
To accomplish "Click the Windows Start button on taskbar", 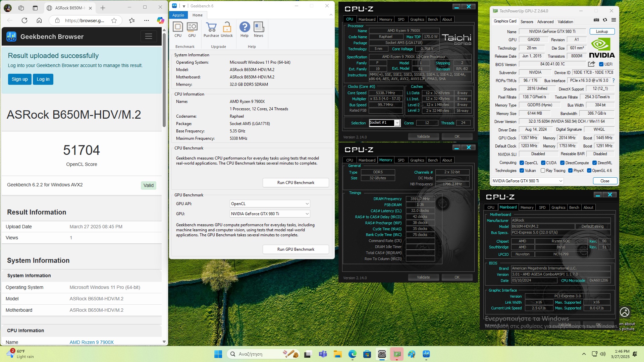I will coord(218,354).
